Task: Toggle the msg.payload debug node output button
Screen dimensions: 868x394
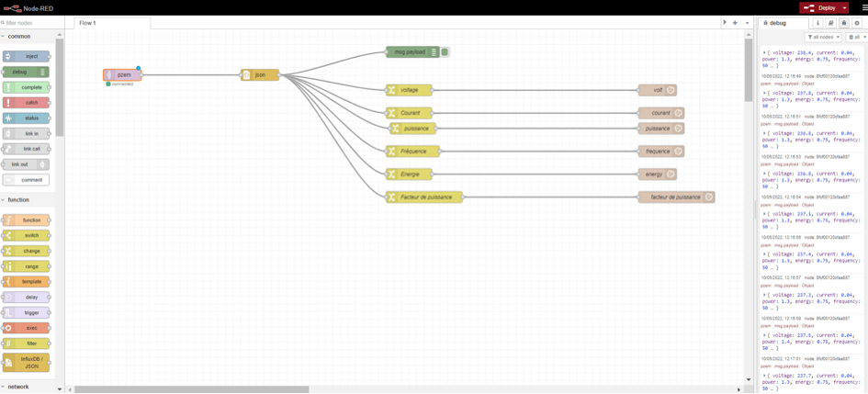Action: coord(445,52)
